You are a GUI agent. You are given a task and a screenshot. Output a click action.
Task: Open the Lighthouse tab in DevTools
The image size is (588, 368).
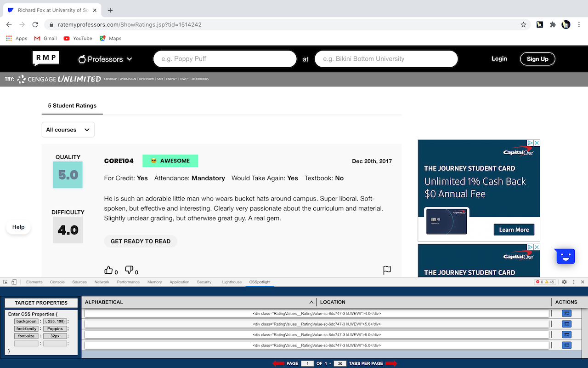(232, 282)
